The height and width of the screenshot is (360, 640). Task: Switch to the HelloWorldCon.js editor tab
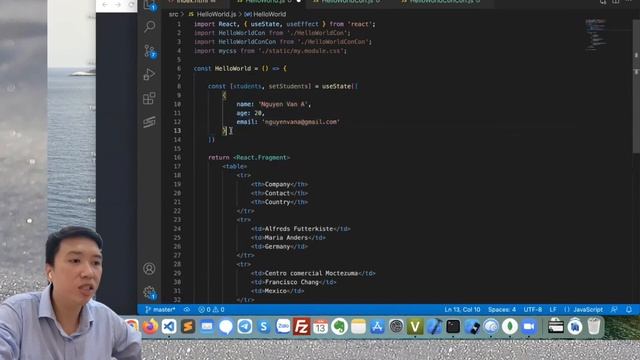coord(347,2)
